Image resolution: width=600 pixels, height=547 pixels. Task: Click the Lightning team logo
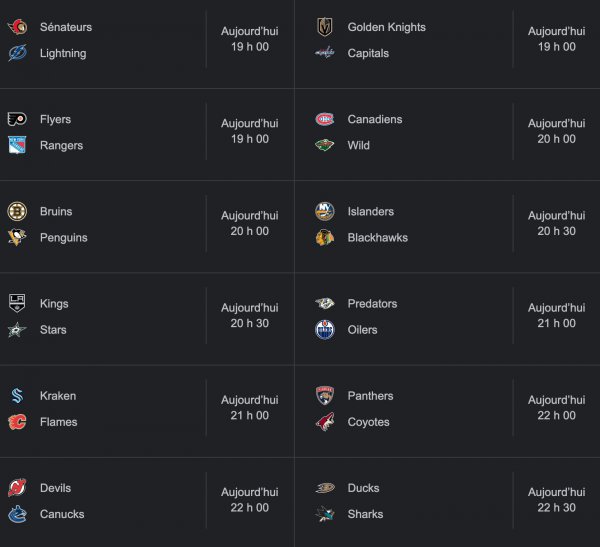pos(17,53)
